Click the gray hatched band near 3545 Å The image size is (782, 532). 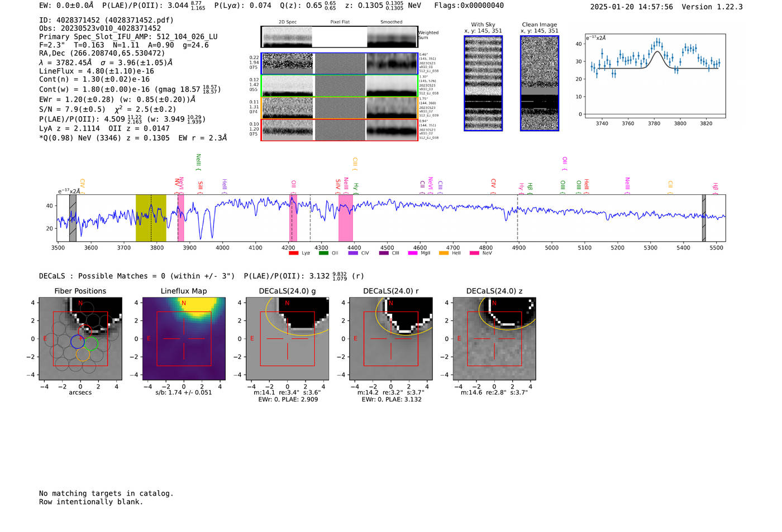pyautogui.click(x=73, y=218)
